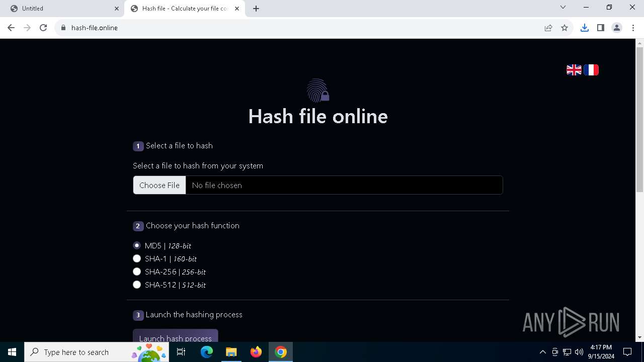Launch Microsoft Edge from taskbar
Image resolution: width=644 pixels, height=362 pixels.
pyautogui.click(x=207, y=352)
